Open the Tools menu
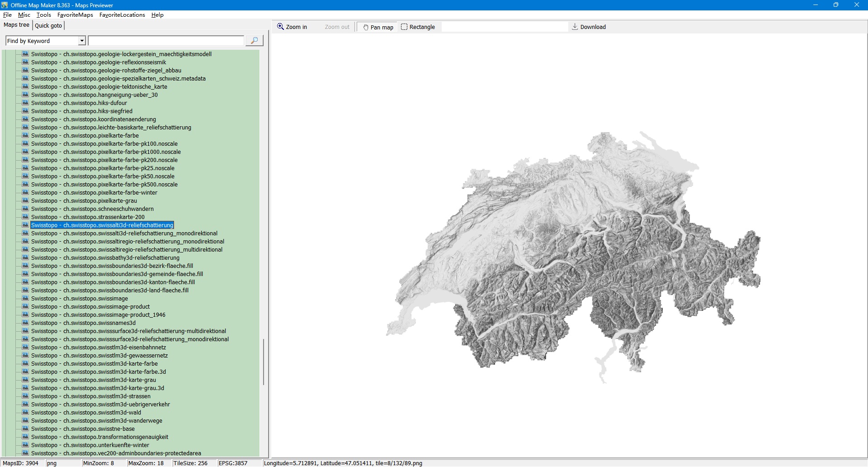The height and width of the screenshot is (467, 868). (x=44, y=15)
